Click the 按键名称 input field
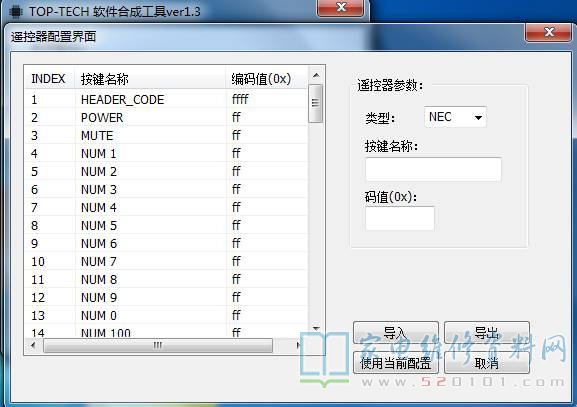 tap(433, 169)
